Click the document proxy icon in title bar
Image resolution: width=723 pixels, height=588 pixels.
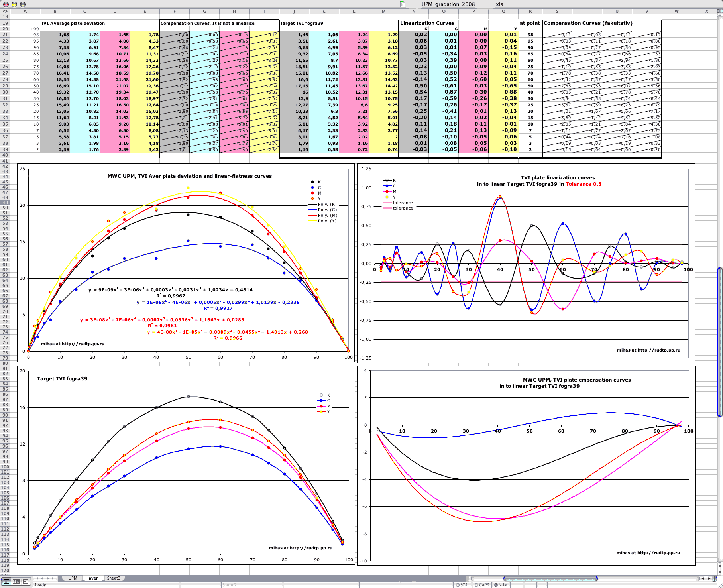[x=403, y=4]
